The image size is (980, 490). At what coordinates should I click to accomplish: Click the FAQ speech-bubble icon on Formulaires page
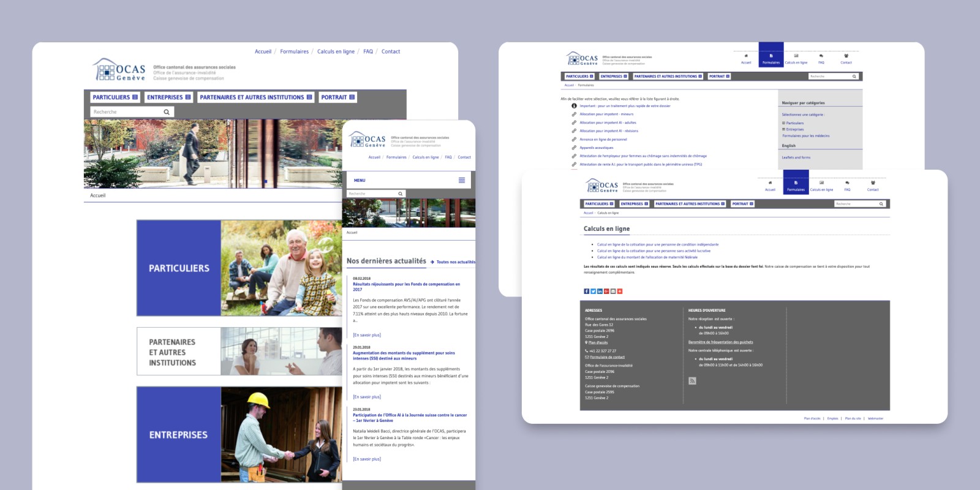pos(821,56)
